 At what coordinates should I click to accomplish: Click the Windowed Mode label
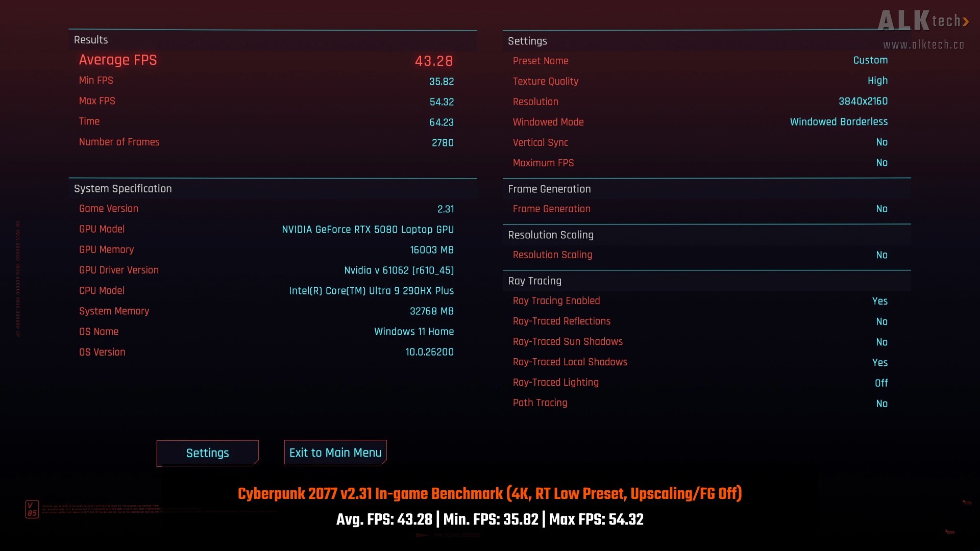(x=548, y=122)
